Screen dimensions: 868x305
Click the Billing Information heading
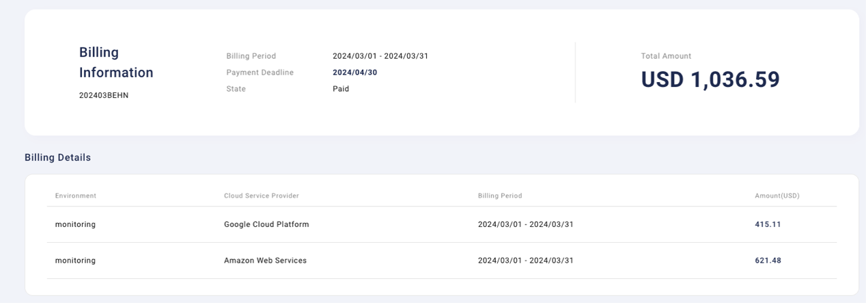tap(116, 62)
